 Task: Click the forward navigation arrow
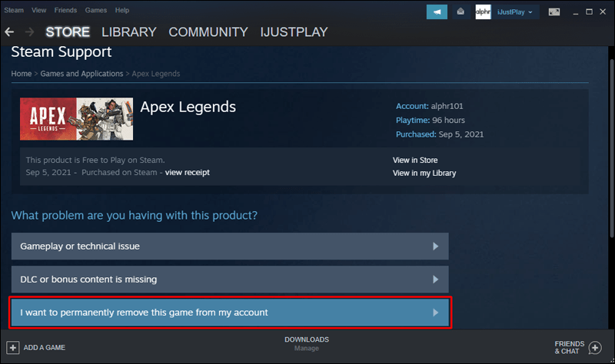[29, 31]
